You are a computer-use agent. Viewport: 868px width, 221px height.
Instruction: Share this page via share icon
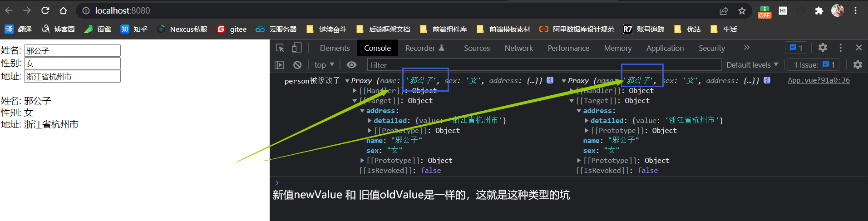pyautogui.click(x=724, y=10)
